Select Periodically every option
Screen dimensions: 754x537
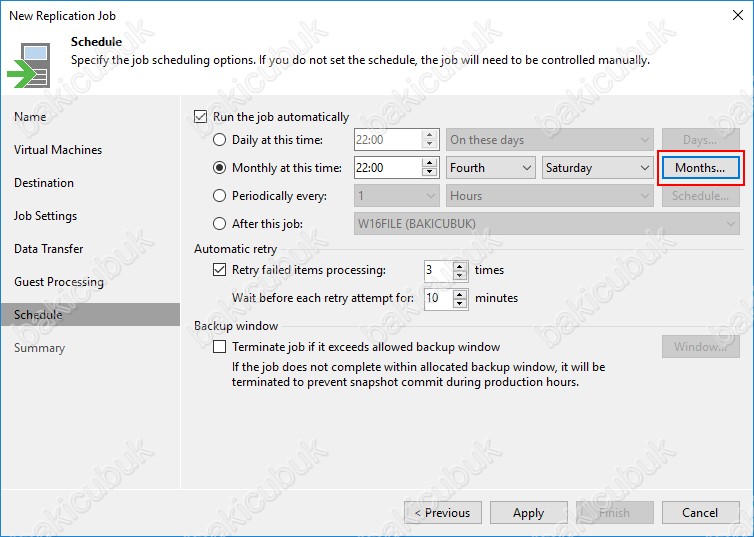point(219,196)
